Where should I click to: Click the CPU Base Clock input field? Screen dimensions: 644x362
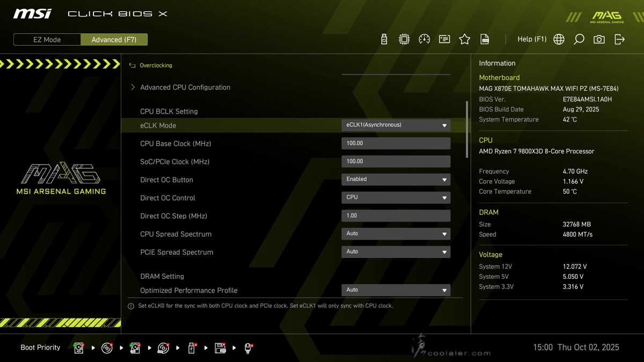[x=396, y=143]
